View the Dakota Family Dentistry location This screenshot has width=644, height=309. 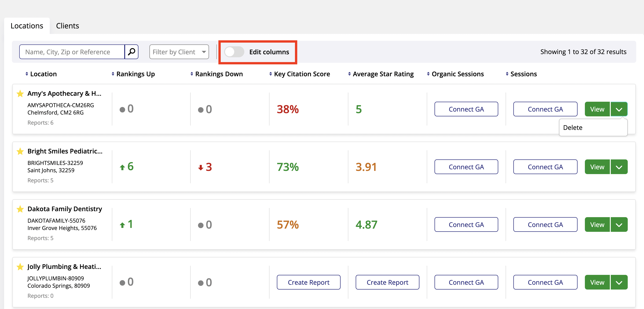[597, 224]
